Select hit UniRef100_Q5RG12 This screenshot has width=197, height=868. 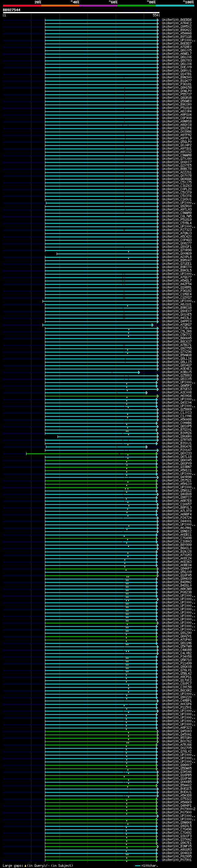(177, 491)
